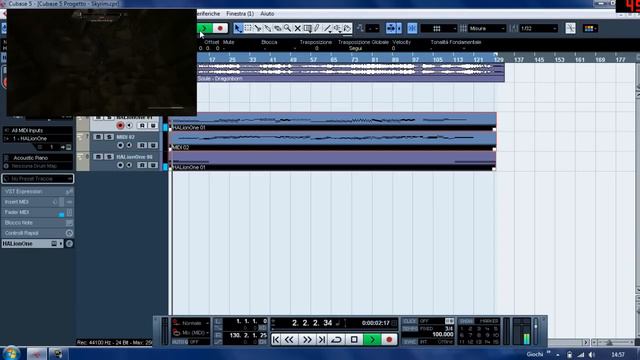Click the HALionOne edit instrument round icon
The height and width of the screenshot is (360, 640).
click(x=69, y=244)
